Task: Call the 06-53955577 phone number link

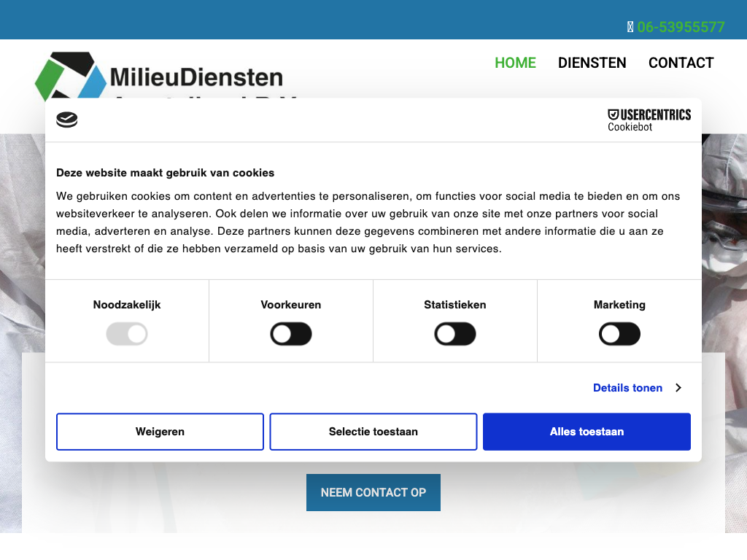Action: click(681, 27)
